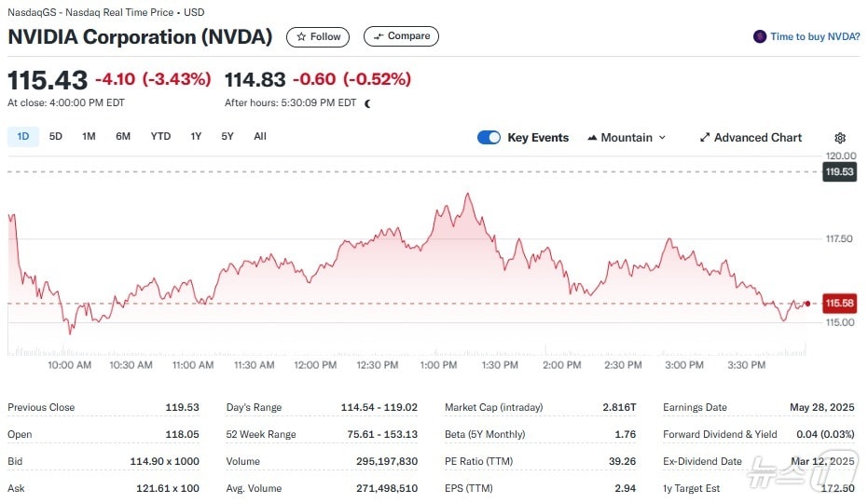Select the 1Y time range
868x503 pixels.
click(196, 137)
